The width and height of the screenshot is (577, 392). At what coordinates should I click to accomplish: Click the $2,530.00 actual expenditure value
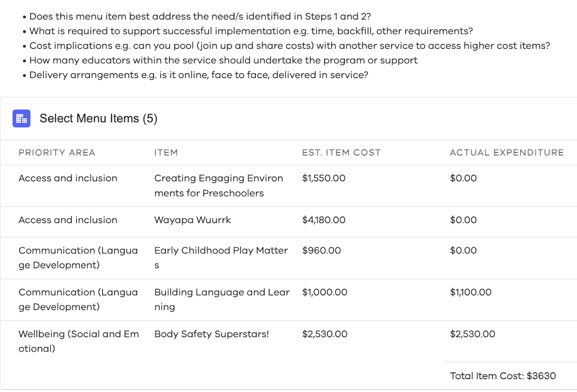click(472, 334)
